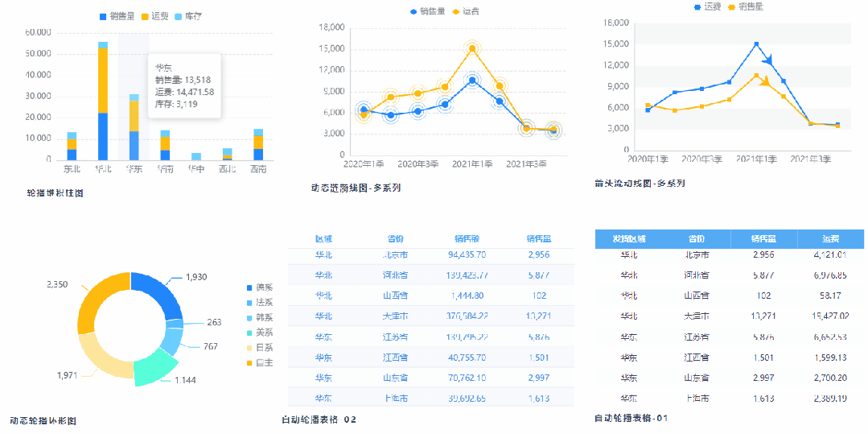The height and width of the screenshot is (434, 868).
Task: Click 省份 column header in table 01
Action: pyautogui.click(x=697, y=239)
